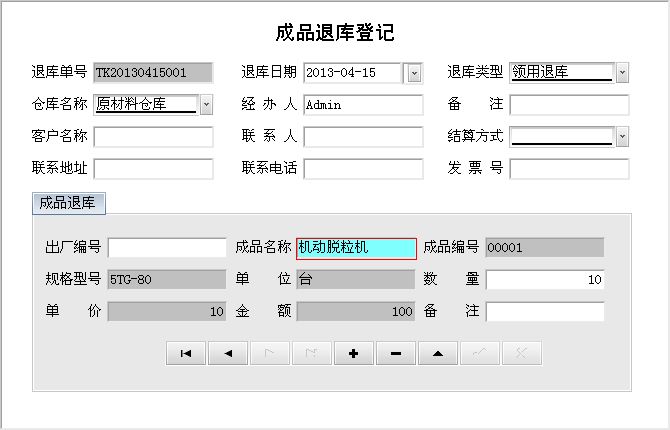Select the 成品退库 tab
The height and width of the screenshot is (430, 670).
click(68, 203)
